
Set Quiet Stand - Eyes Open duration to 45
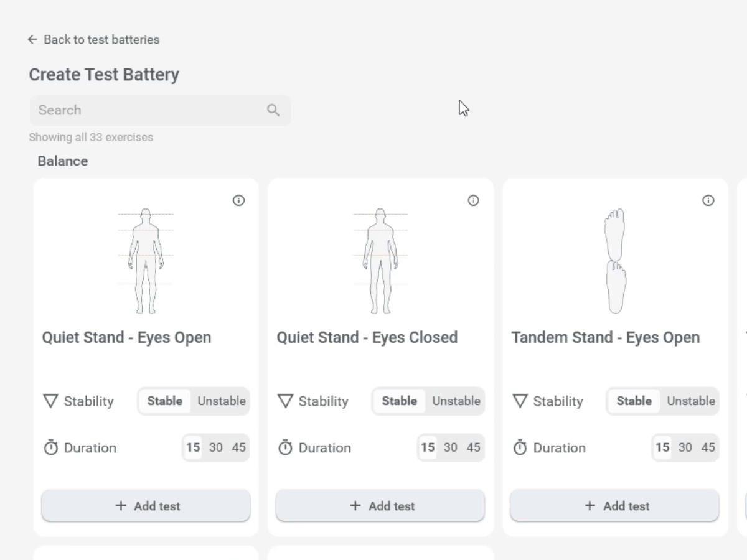point(239,447)
